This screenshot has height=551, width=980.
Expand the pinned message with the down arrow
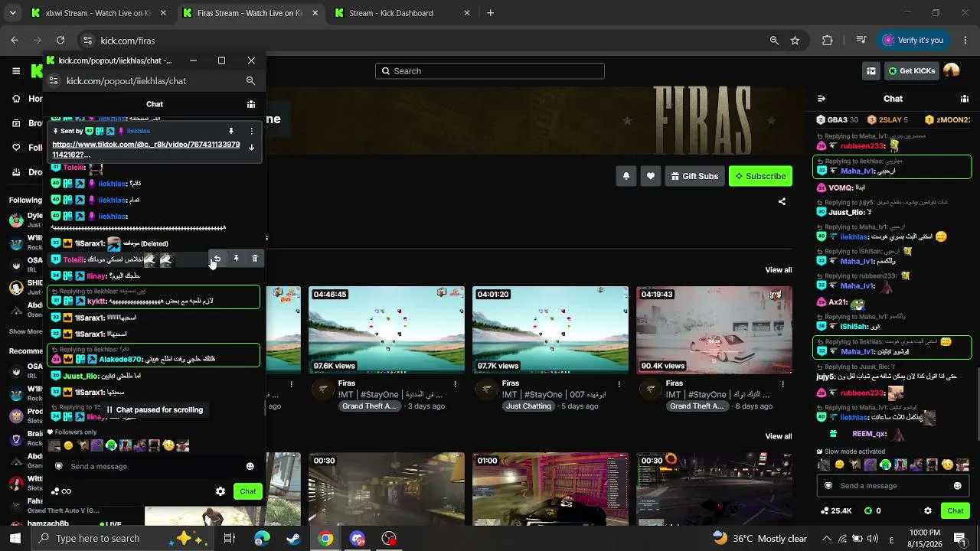[x=251, y=148]
